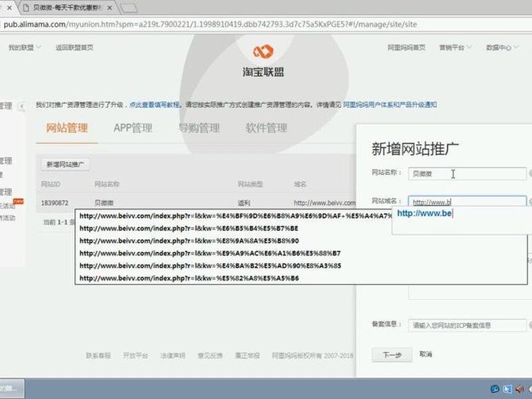The image size is (532, 399).
Task: Open 阿里妈妈用户体系和产品升级通知 link
Action: click(x=390, y=105)
